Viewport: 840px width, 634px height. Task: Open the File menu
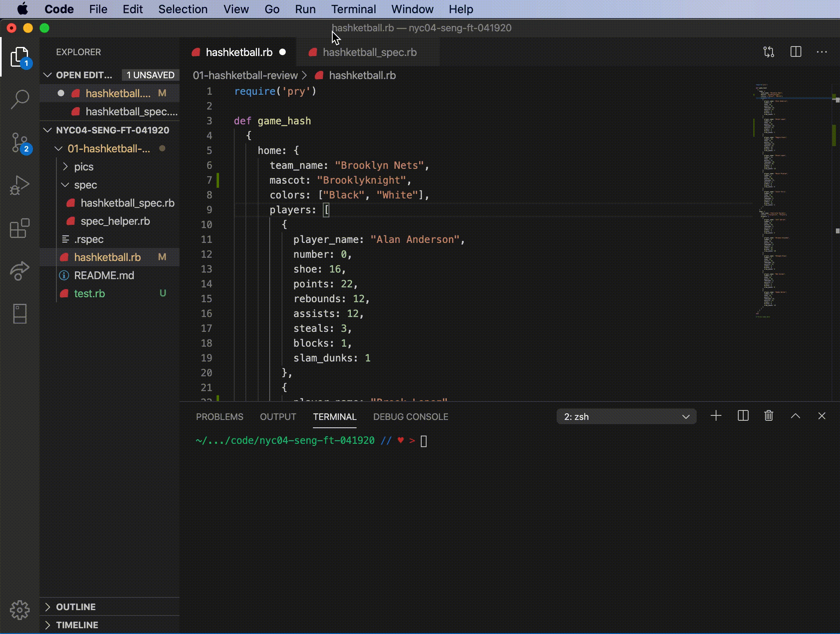click(98, 9)
